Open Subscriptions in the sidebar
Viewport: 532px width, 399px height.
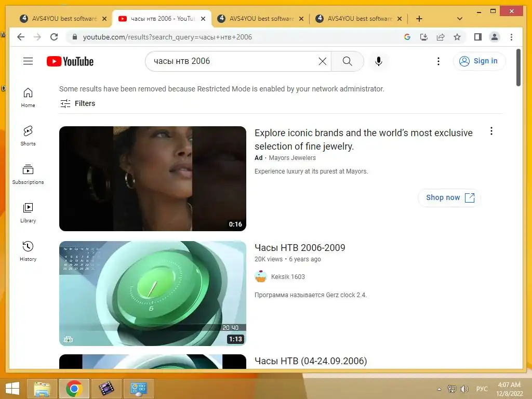(x=28, y=175)
